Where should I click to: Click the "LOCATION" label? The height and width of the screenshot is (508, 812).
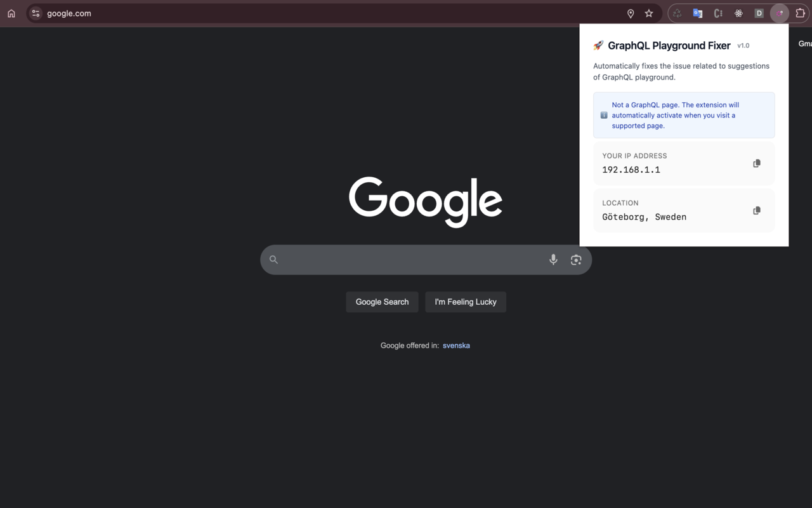coord(620,203)
